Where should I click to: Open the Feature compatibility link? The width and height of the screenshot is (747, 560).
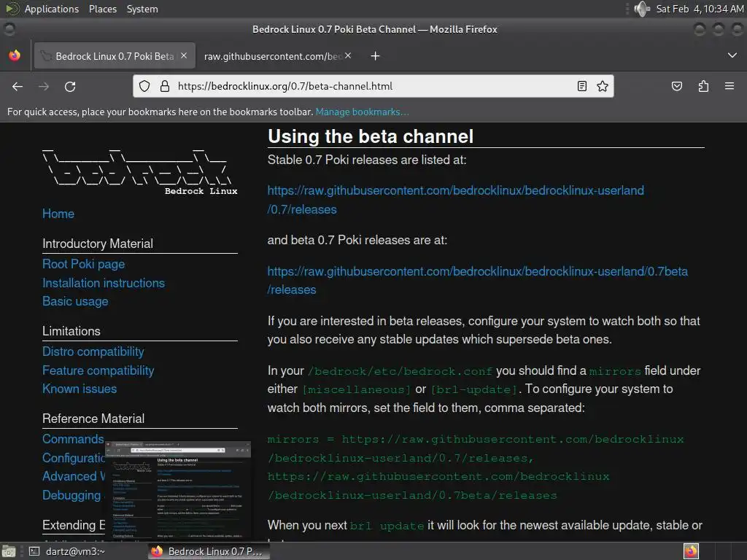(98, 370)
